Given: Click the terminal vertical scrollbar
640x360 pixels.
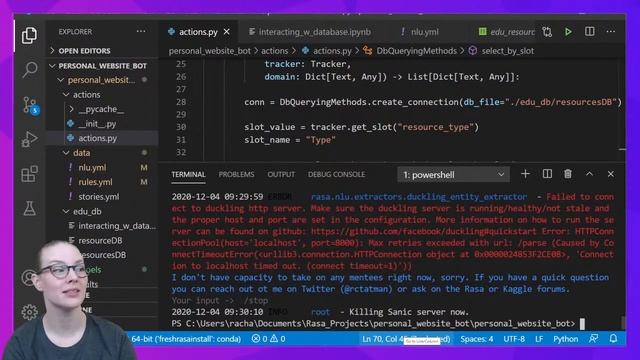Looking at the screenshot, I should [x=622, y=322].
